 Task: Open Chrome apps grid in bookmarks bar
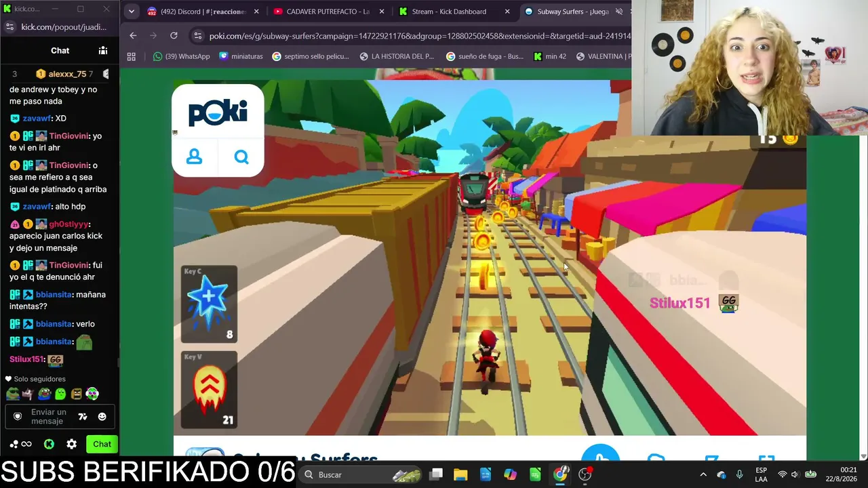click(x=132, y=56)
